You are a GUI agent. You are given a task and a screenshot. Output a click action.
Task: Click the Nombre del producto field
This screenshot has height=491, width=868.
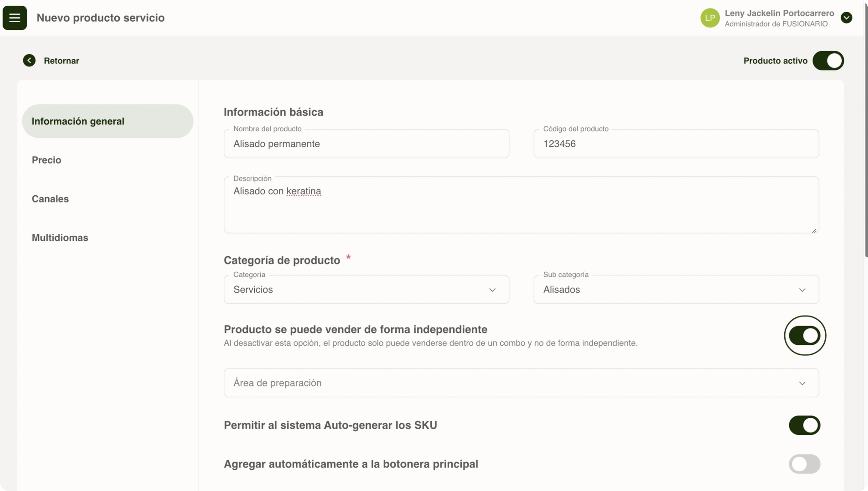click(x=366, y=144)
